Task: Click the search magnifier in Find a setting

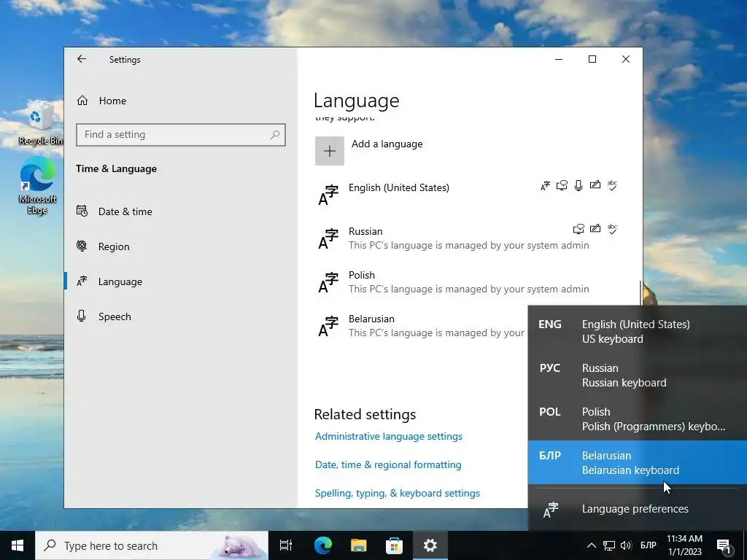Action: [275, 135]
